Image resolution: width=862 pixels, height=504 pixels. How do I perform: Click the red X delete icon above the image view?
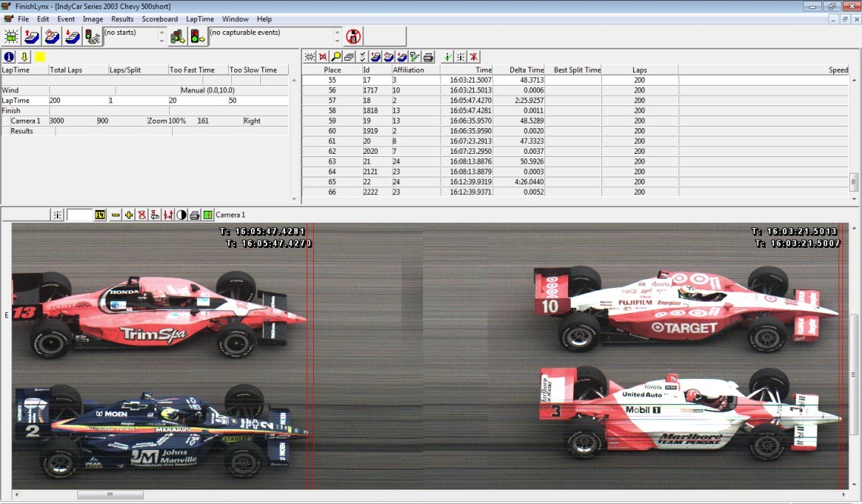[x=142, y=214]
